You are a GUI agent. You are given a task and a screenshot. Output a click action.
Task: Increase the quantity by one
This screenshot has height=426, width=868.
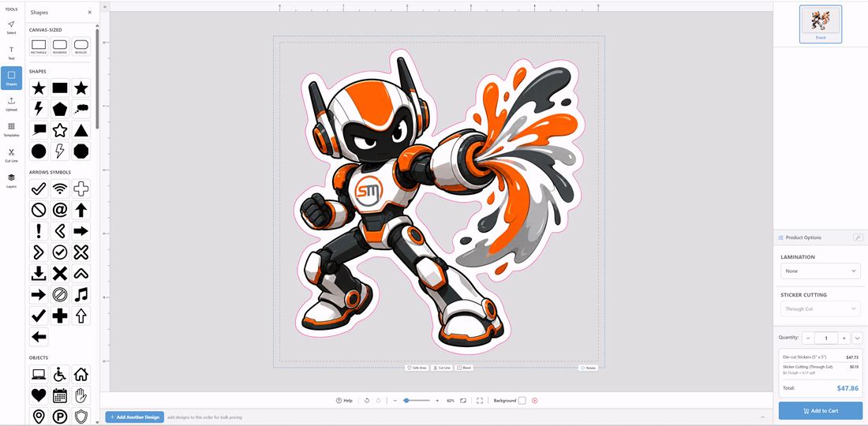coord(844,338)
